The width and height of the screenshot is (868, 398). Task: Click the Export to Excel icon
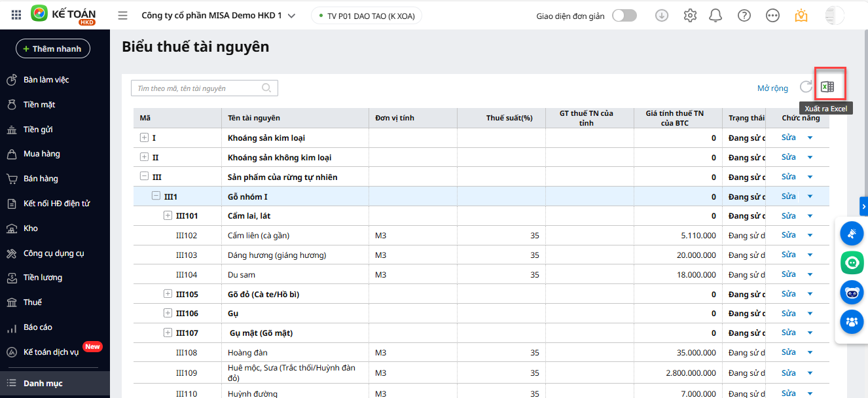827,87
